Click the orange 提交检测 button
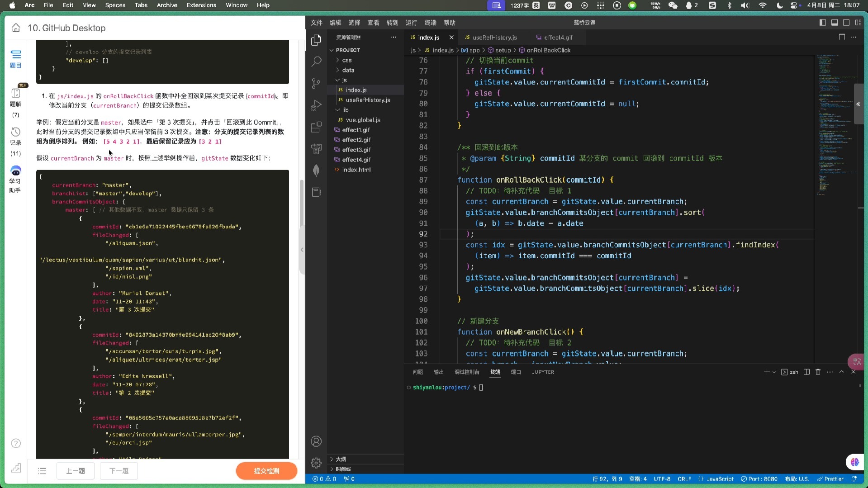 coord(266,470)
